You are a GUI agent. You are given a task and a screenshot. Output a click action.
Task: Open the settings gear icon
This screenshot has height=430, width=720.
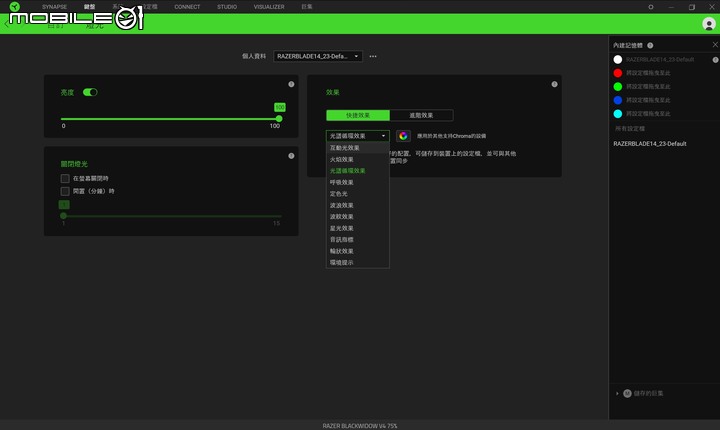tap(651, 7)
